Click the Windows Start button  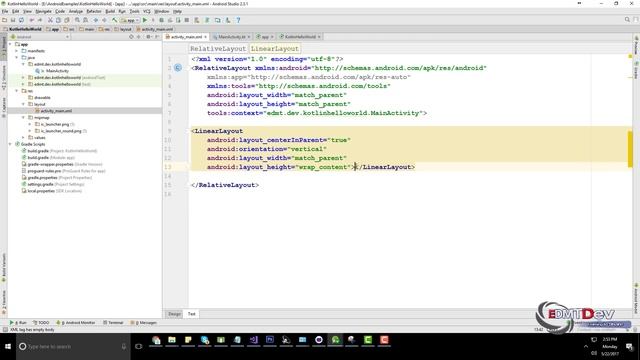pyautogui.click(x=8, y=347)
